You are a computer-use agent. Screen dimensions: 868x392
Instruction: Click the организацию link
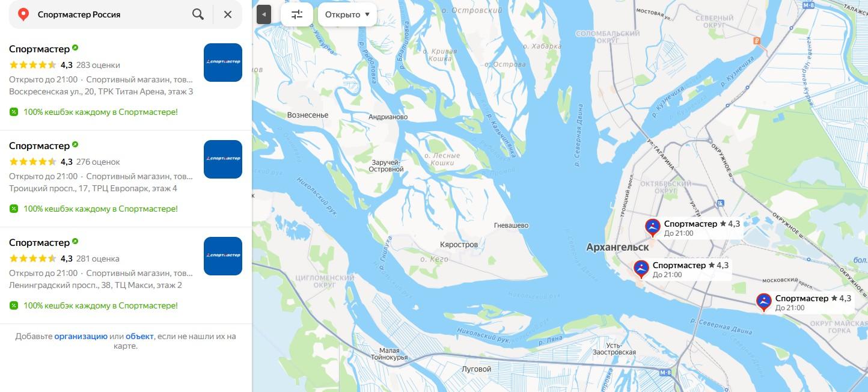pos(81,336)
